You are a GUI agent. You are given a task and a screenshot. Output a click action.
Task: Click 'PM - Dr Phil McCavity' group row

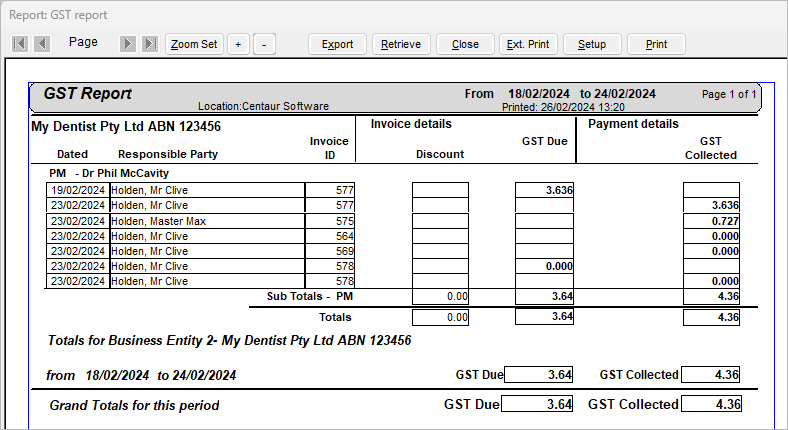(109, 173)
